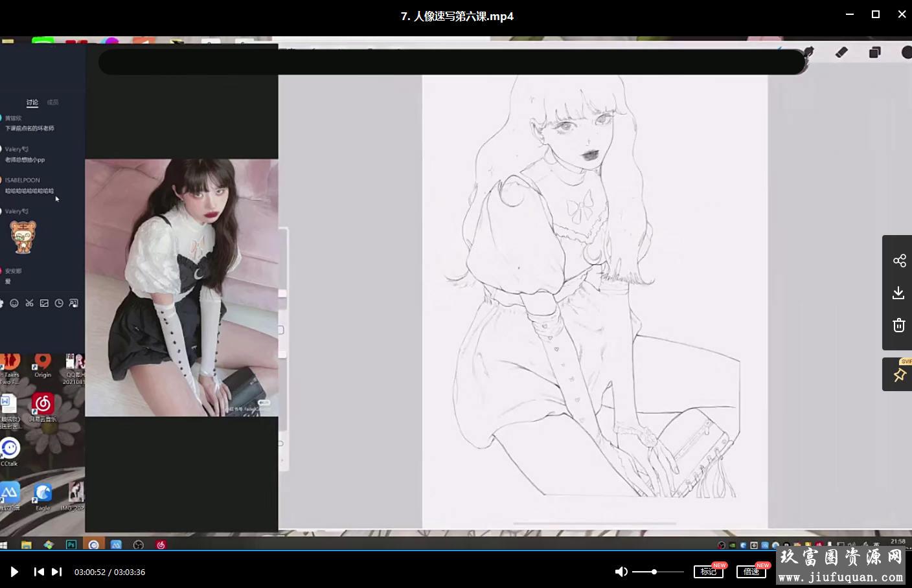Switch to the 讨论 discussion tab

click(x=32, y=102)
